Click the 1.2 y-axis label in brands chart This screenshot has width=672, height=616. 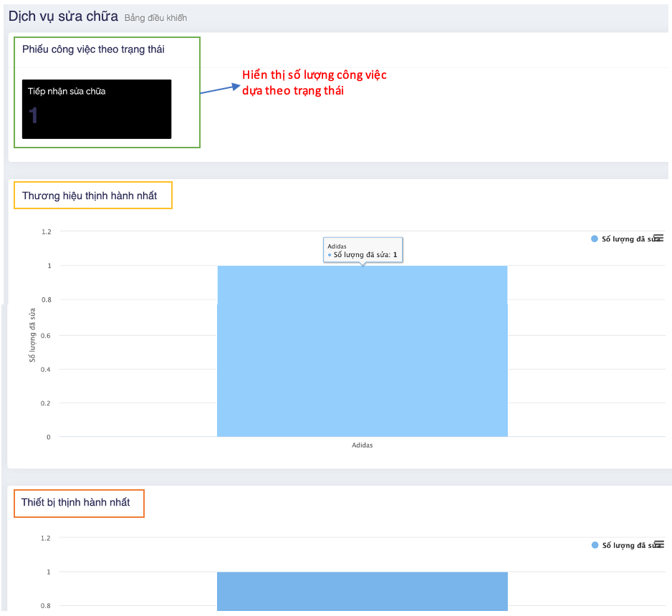pos(47,231)
